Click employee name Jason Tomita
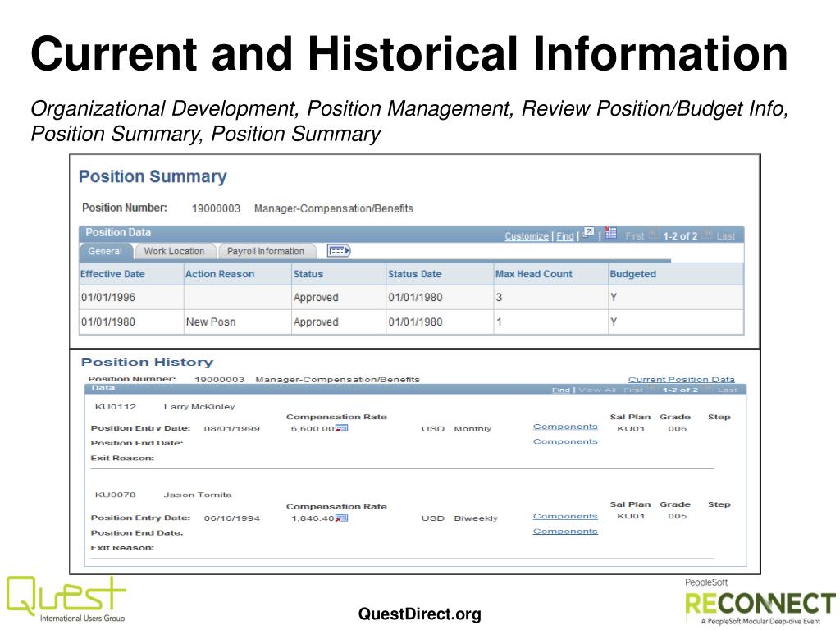Image resolution: width=840 pixels, height=630 pixels. click(198, 495)
